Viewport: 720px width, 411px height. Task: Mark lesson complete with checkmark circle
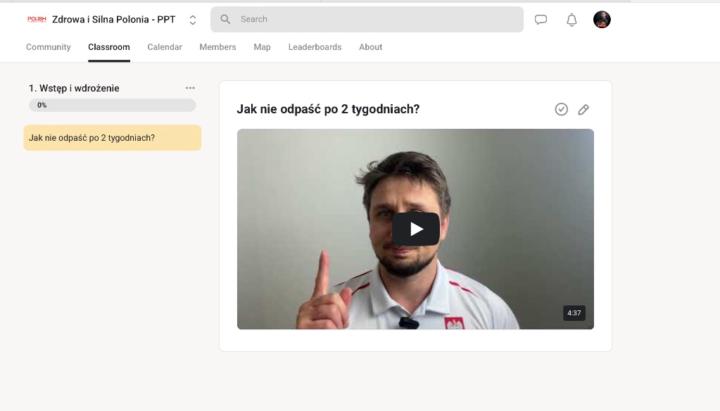click(561, 109)
